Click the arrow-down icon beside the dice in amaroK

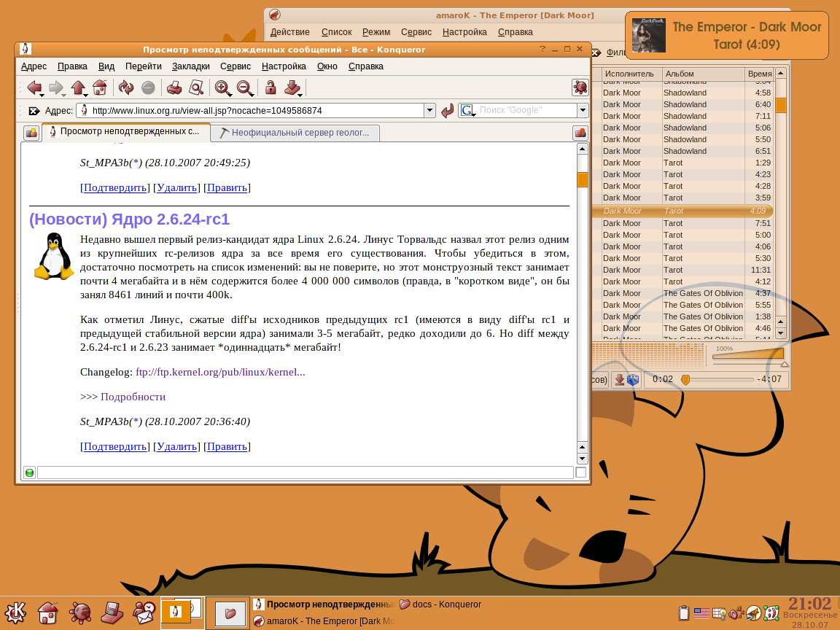619,380
